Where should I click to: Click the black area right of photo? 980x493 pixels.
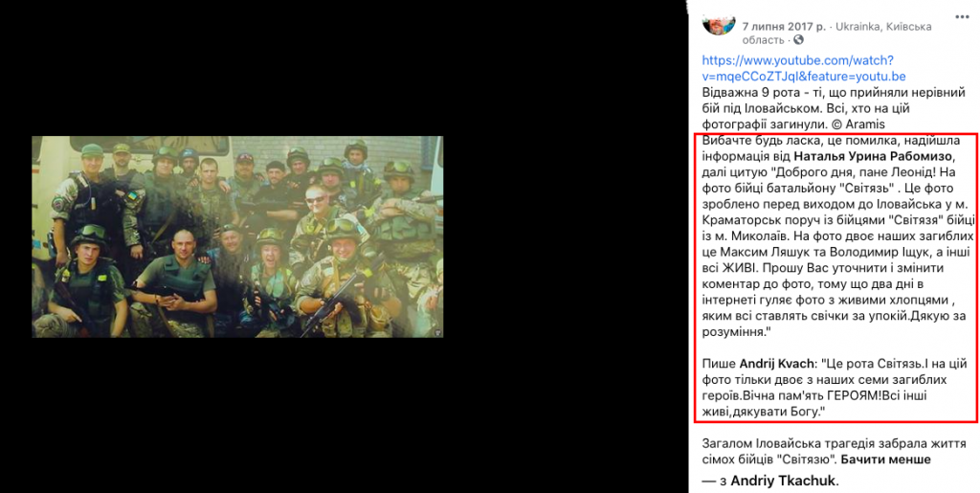[x=563, y=236]
